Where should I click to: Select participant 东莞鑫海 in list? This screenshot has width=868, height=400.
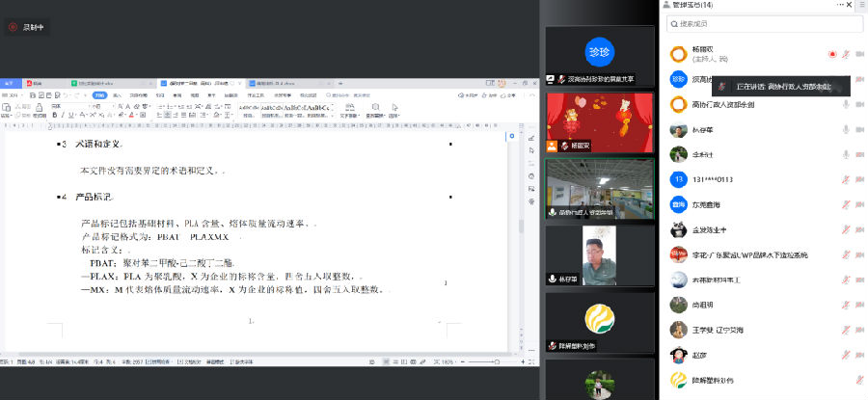click(764, 204)
